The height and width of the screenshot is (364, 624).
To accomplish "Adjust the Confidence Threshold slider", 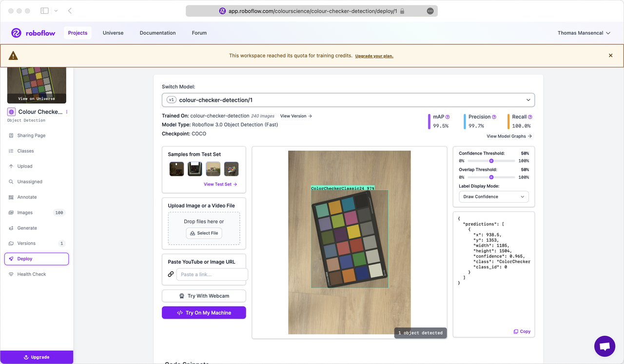I will (491, 161).
